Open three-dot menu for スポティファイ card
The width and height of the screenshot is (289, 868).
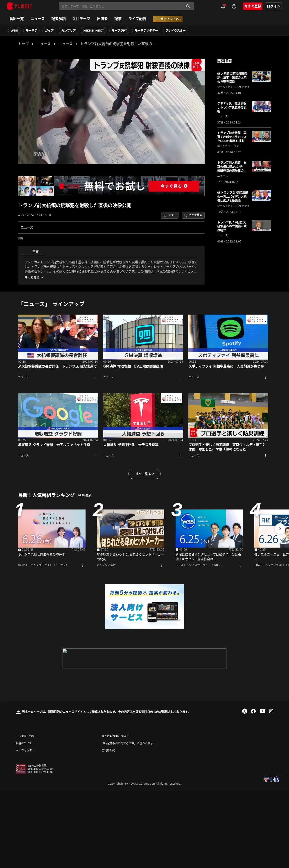point(265,377)
